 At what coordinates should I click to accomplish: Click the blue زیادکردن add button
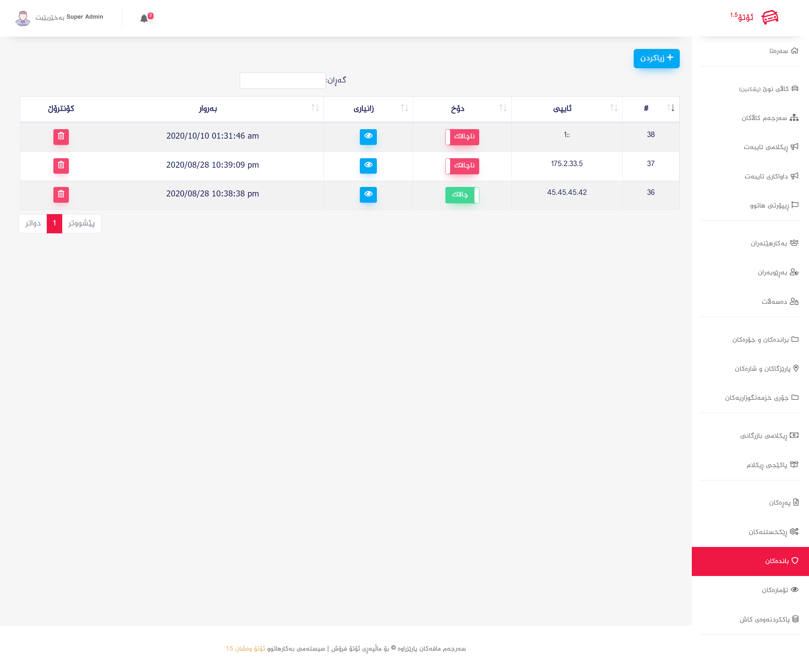[656, 58]
